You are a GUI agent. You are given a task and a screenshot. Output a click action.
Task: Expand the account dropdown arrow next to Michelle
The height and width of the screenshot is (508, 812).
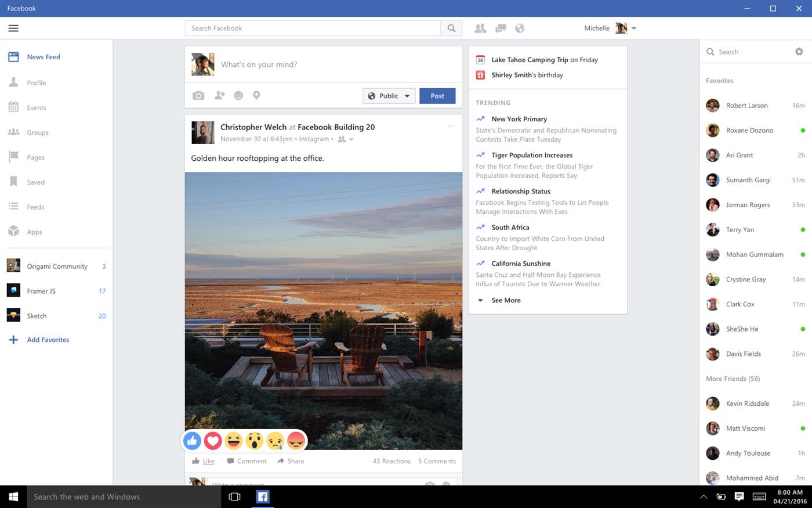coord(634,28)
